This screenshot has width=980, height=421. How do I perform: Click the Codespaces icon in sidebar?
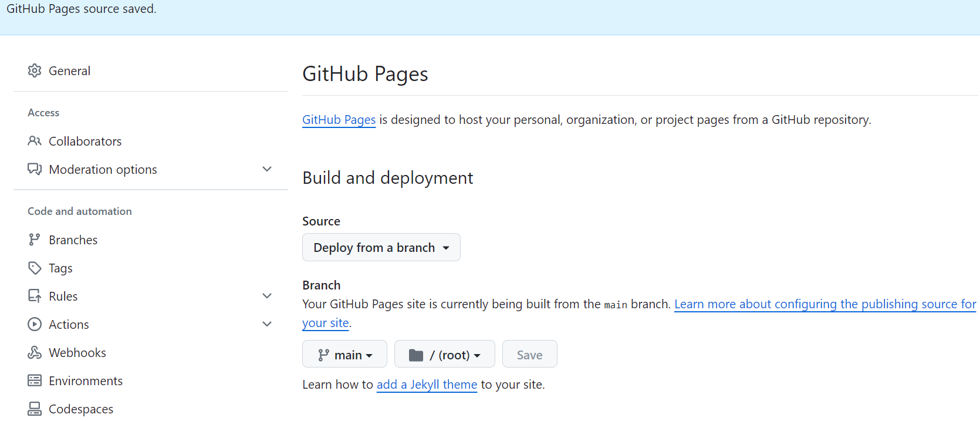tap(35, 409)
